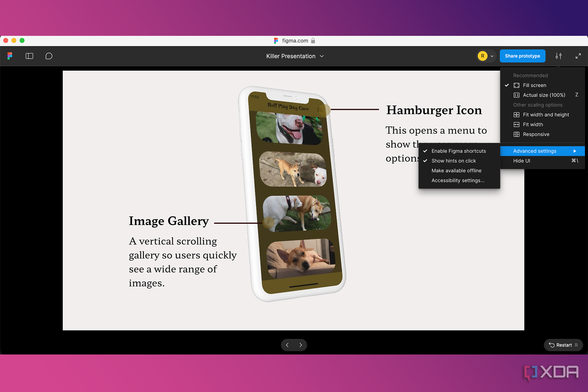The width and height of the screenshot is (588, 392).
Task: Click the Figma logo icon
Action: coord(10,56)
